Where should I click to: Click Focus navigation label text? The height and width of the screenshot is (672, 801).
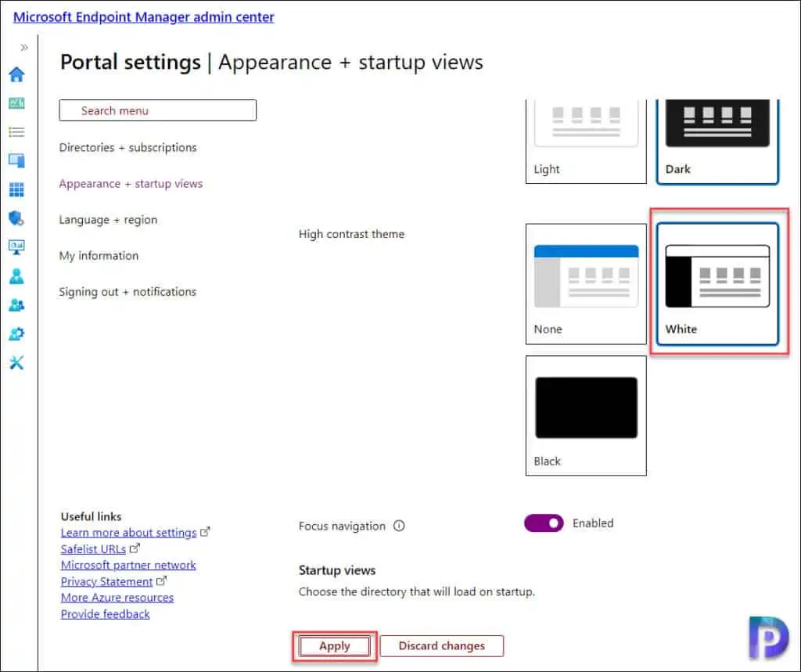pos(342,526)
